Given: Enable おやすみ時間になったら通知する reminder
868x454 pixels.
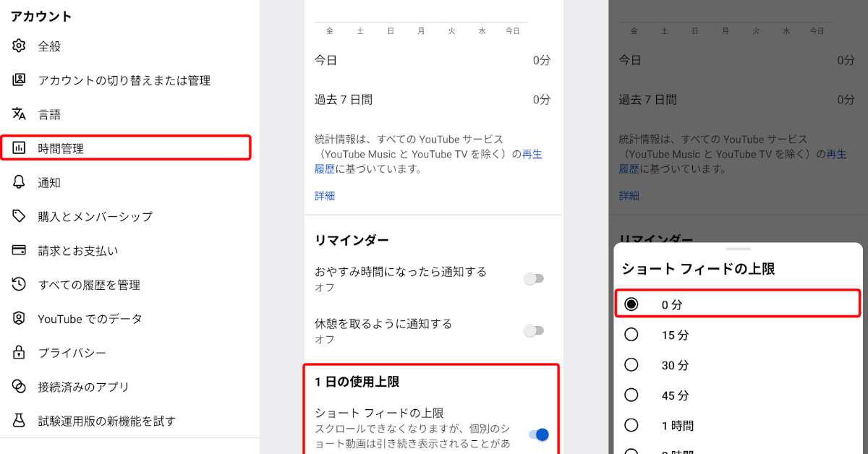Looking at the screenshot, I should 534,278.
